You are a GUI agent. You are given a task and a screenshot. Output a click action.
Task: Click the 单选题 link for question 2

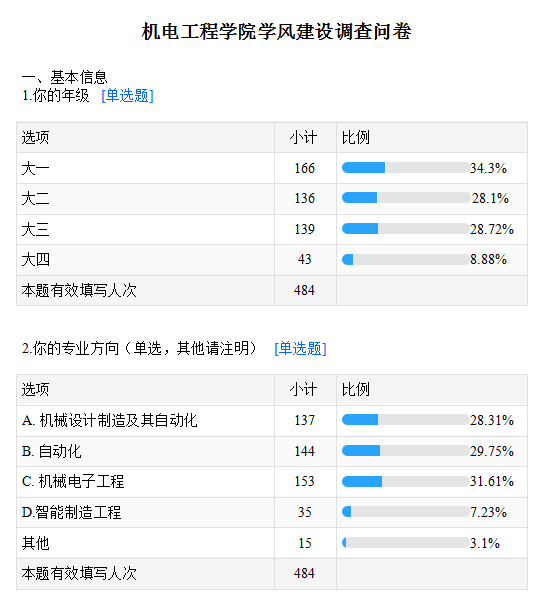tap(300, 348)
